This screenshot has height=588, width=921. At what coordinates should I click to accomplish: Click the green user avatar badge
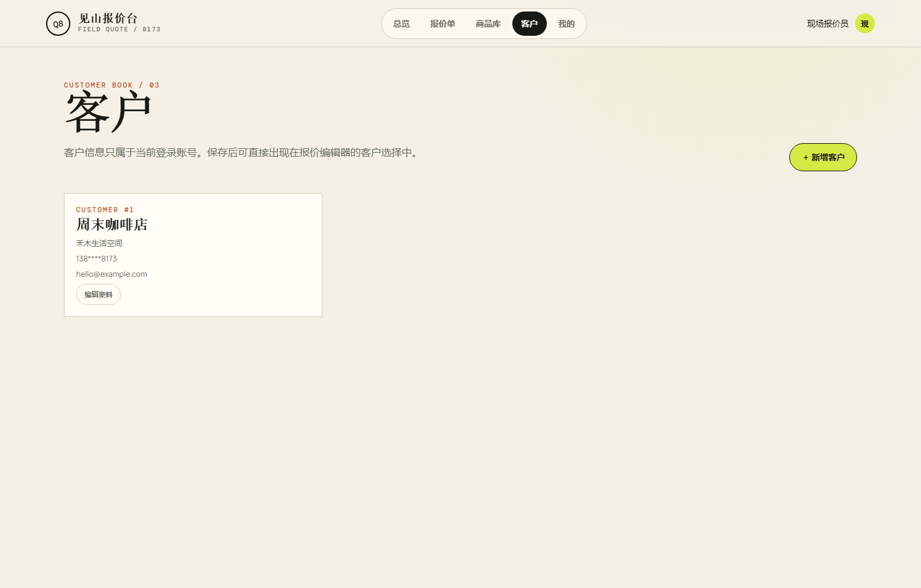point(865,24)
